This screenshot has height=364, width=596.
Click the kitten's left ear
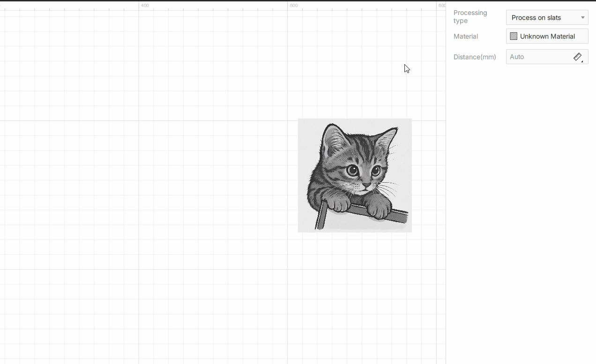[x=335, y=139]
